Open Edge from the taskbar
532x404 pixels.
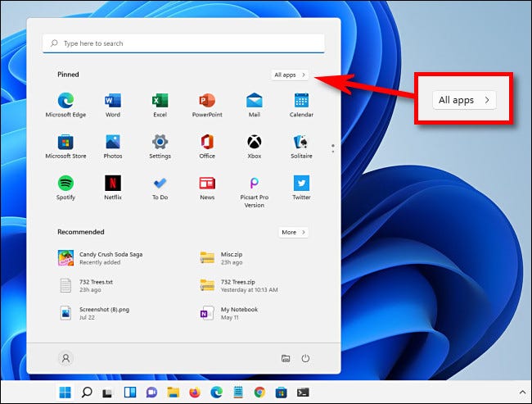point(216,393)
